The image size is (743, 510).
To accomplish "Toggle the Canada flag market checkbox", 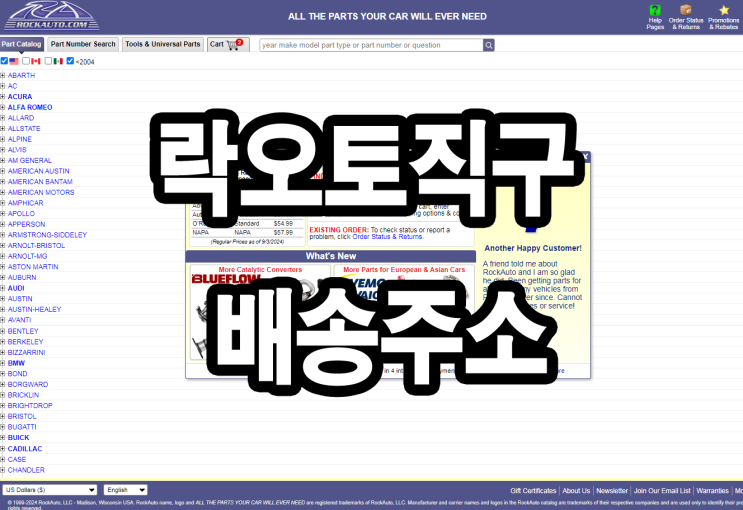I will coord(26,61).
